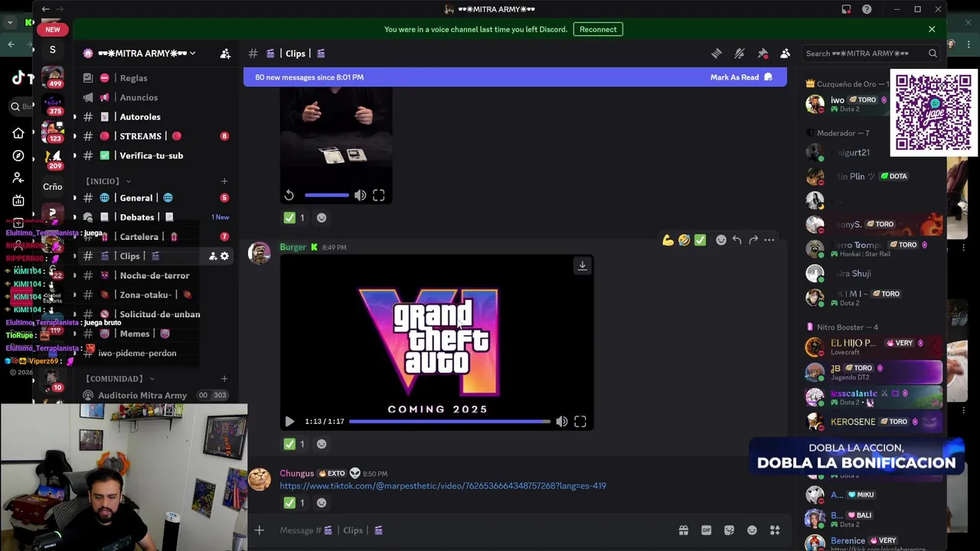Screen dimensions: 980x551
Task: Adjust the upper video seek bar
Action: [x=326, y=195]
